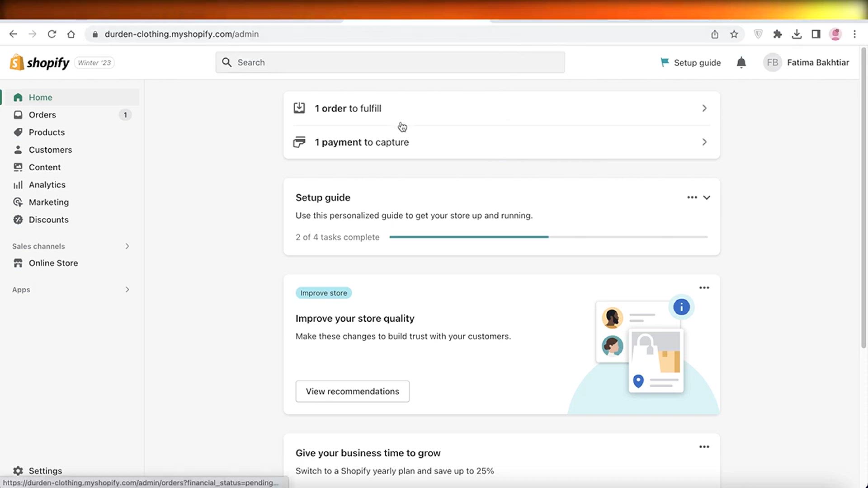This screenshot has height=488, width=868.
Task: Expand Sales channels section
Action: 127,246
